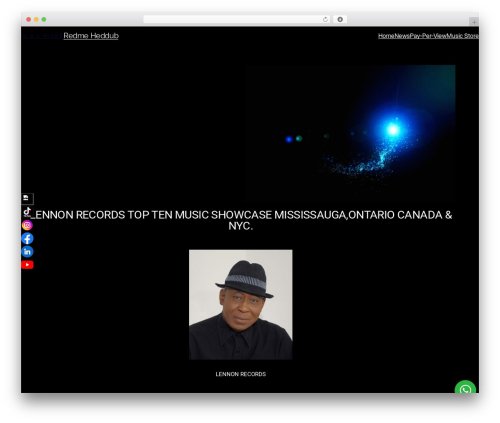Click the photo of the man in hat
Image resolution: width=500 pixels, height=423 pixels.
241,305
